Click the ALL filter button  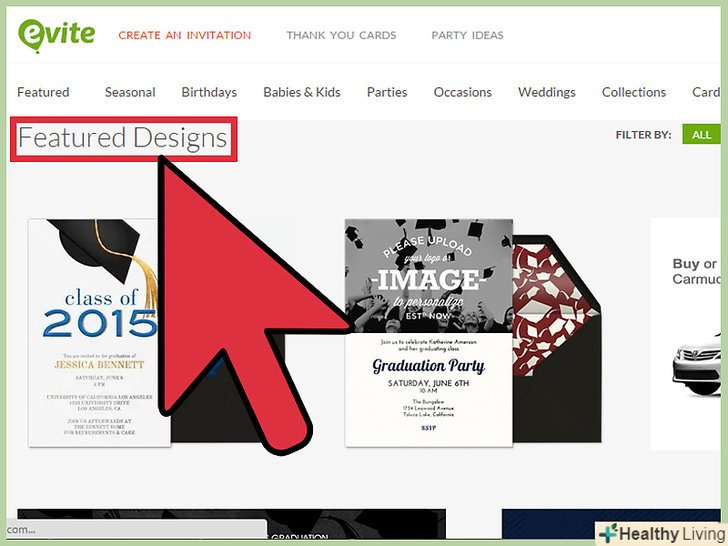[701, 135]
